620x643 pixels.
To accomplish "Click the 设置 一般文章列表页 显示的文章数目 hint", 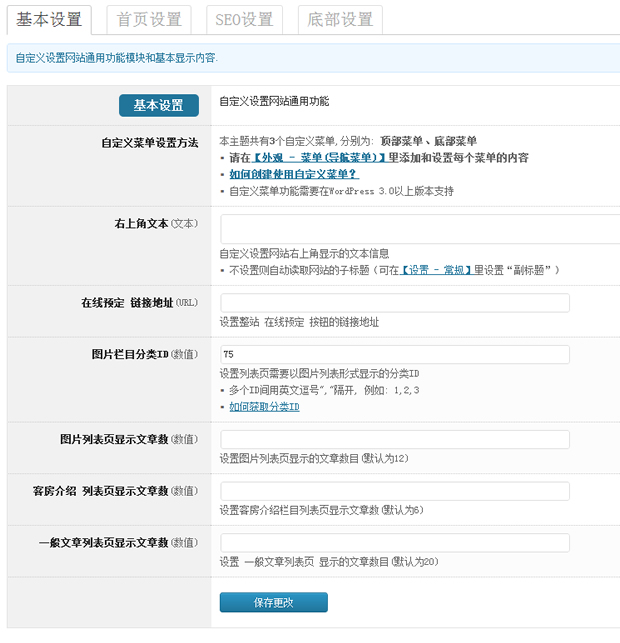I will point(329,562).
